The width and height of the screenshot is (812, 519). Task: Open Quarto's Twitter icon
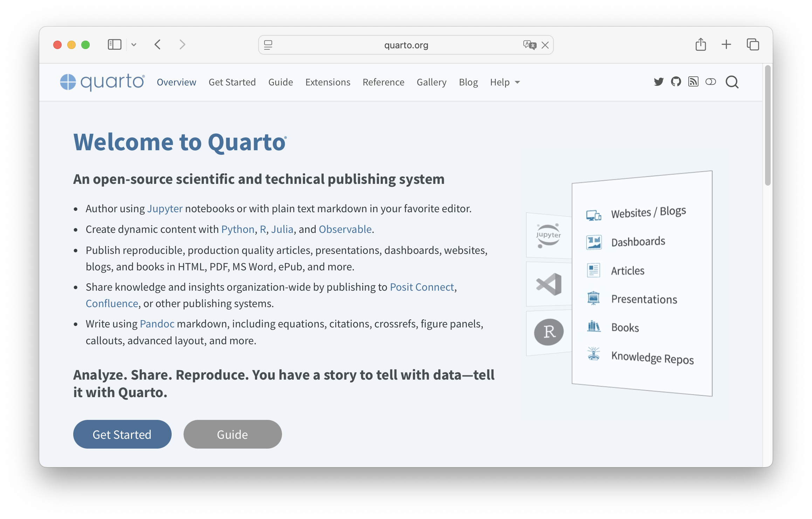[659, 82]
